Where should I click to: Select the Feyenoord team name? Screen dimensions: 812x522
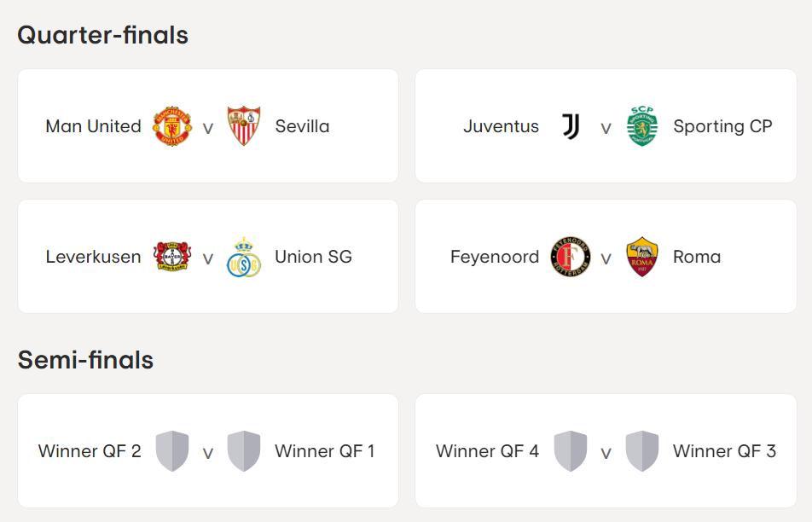tap(495, 257)
